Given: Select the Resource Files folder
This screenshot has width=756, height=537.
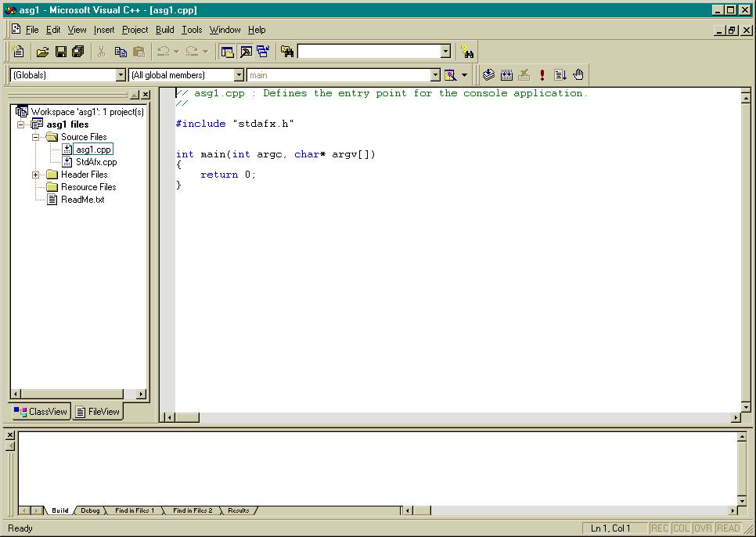Looking at the screenshot, I should (x=88, y=188).
